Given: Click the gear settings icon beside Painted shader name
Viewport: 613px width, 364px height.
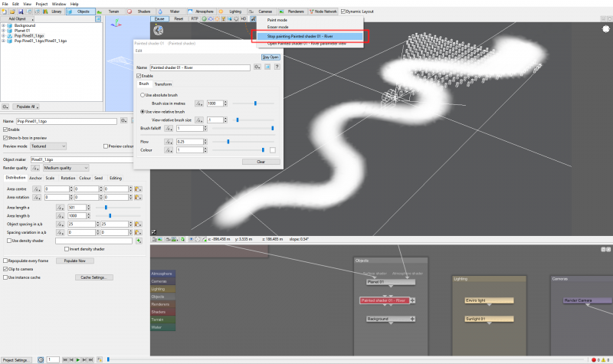Looking at the screenshot, I should coord(257,67).
